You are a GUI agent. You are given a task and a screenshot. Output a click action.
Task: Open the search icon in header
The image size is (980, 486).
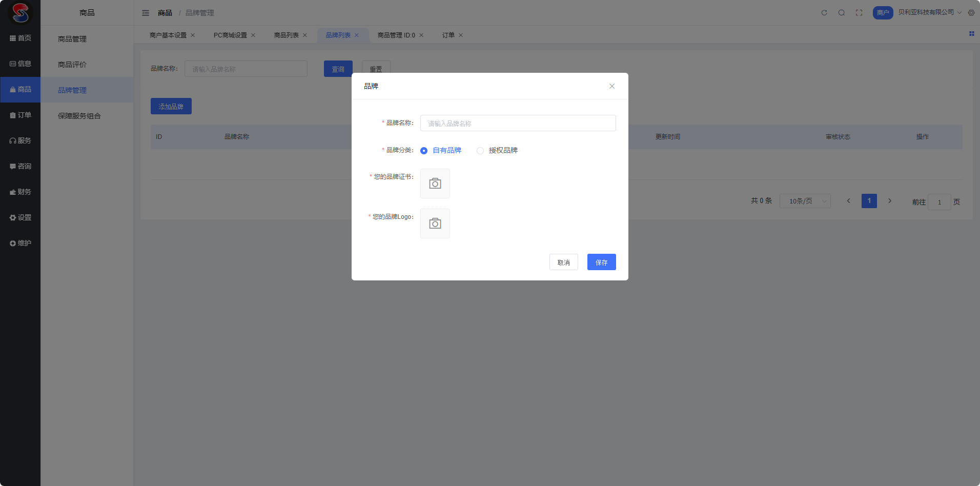click(x=842, y=13)
